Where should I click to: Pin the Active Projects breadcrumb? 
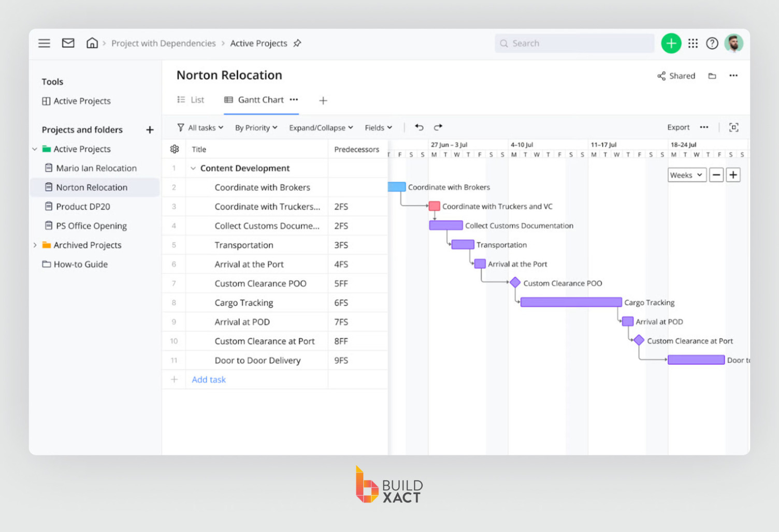[x=297, y=43]
